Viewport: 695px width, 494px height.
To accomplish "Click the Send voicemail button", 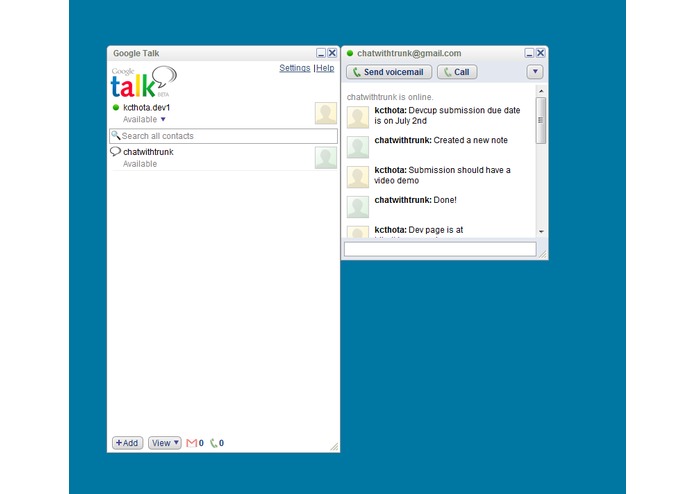I will [x=389, y=72].
